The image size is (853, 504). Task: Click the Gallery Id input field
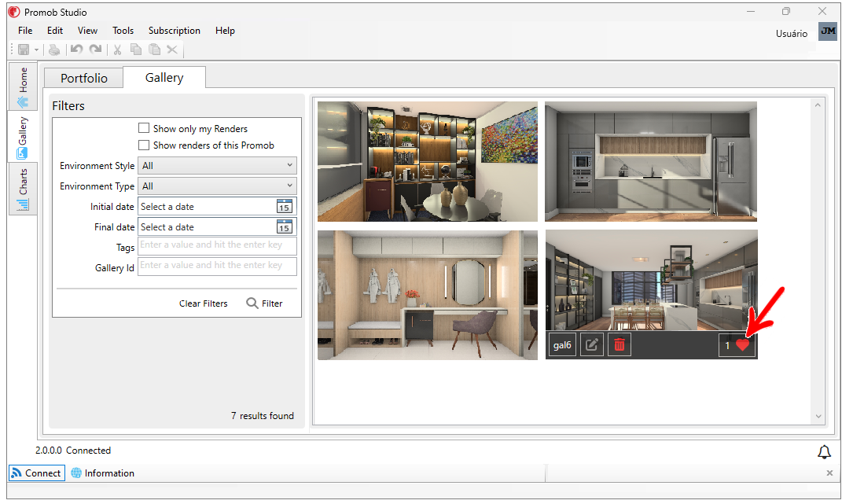pos(217,266)
